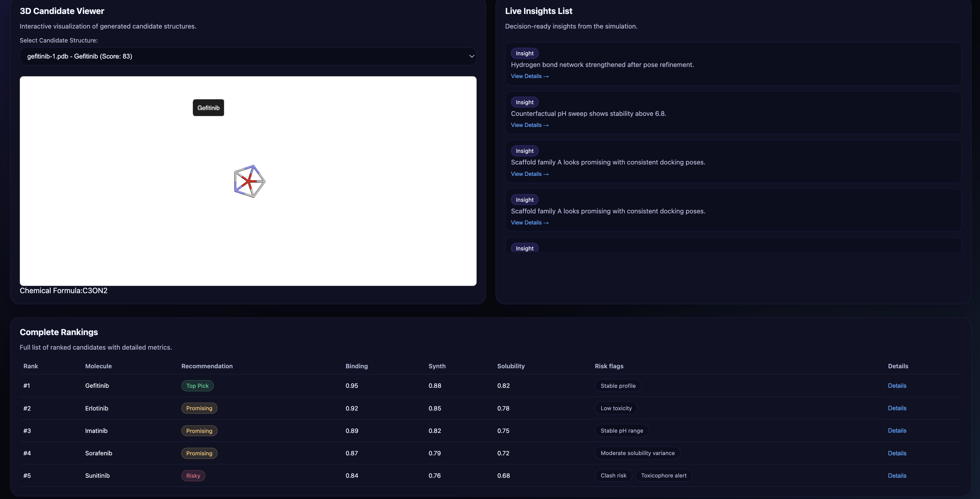Click the Solubility column header
The height and width of the screenshot is (499, 980).
(x=511, y=366)
